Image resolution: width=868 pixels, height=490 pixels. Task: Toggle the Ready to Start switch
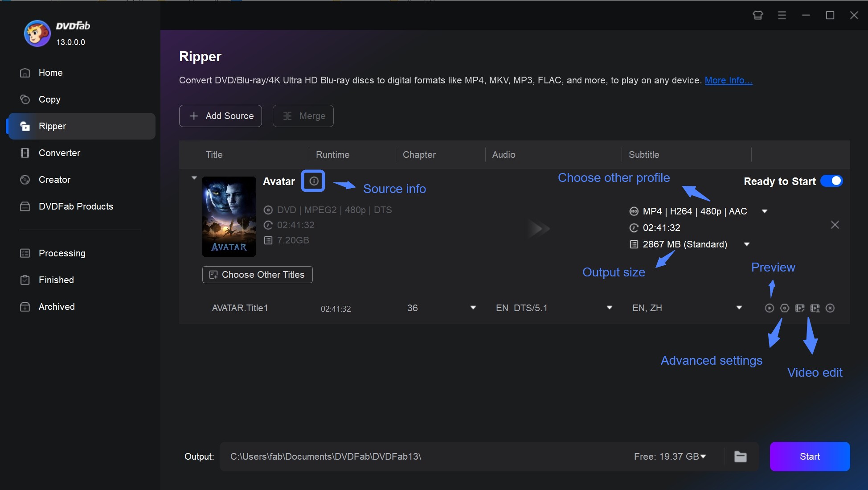pos(832,181)
